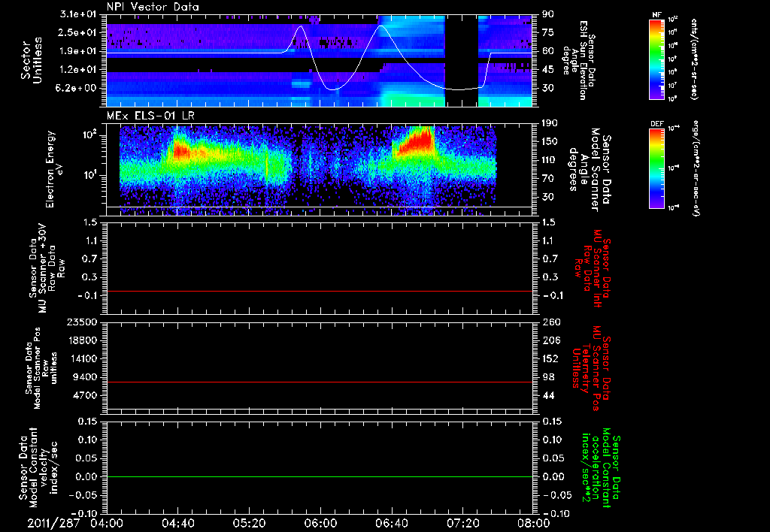
Task: Click the 07:20 time axis label
Action: tap(462, 523)
